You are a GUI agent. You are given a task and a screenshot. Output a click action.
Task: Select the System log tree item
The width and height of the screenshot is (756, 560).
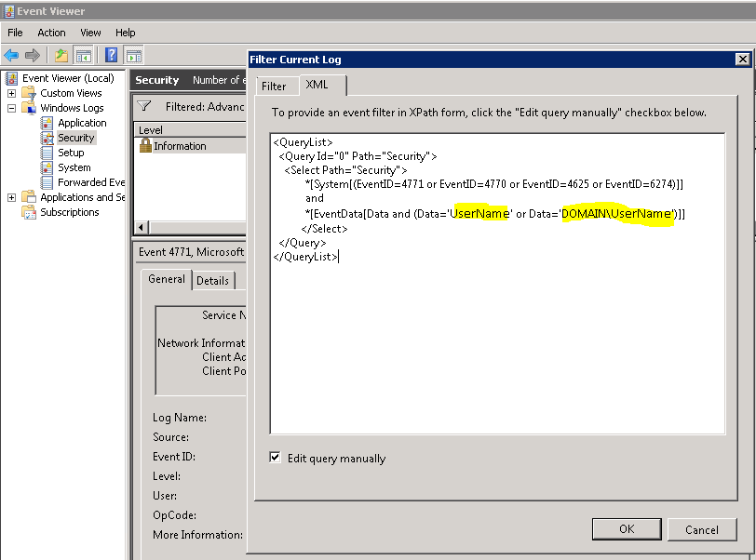(74, 167)
